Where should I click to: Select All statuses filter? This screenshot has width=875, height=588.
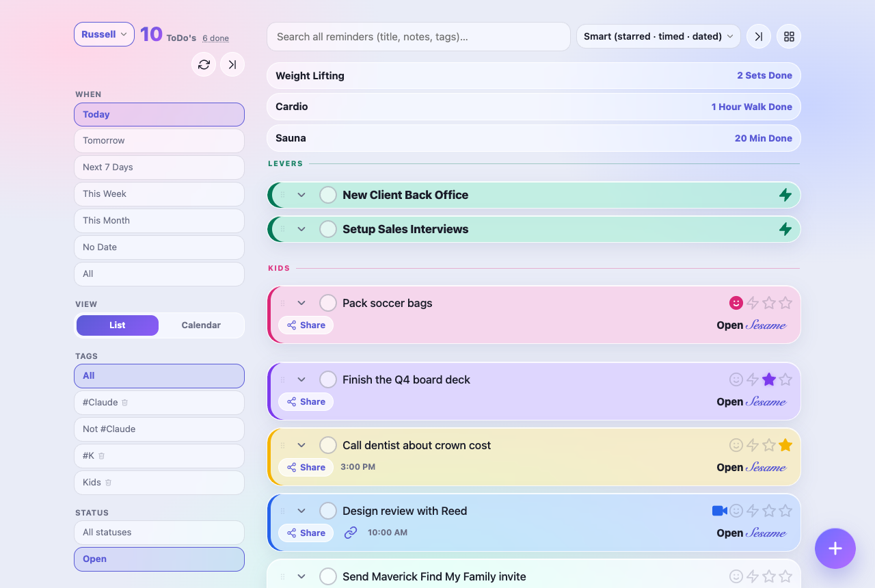(x=159, y=533)
